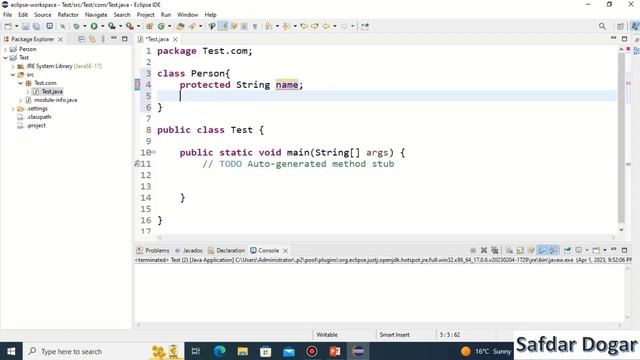This screenshot has height=360, width=640.
Task: Click the green Run toolbar button
Action: 94,26
